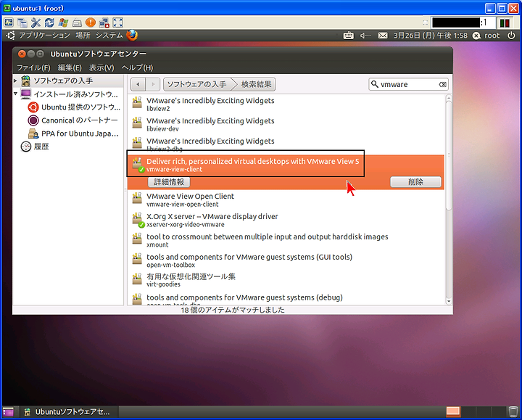Screen dimensions: 522x420
Task: Click the Ubuntu logo on top panel
Action: 10,36
